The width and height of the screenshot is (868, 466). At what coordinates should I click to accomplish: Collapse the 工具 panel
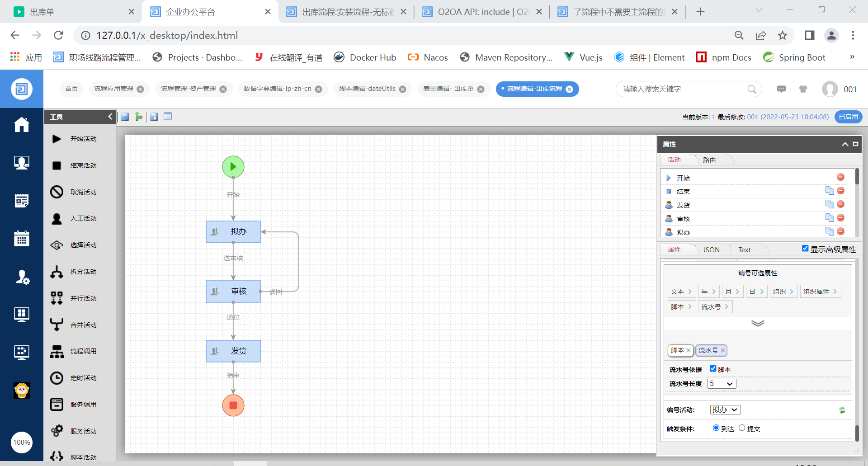110,117
